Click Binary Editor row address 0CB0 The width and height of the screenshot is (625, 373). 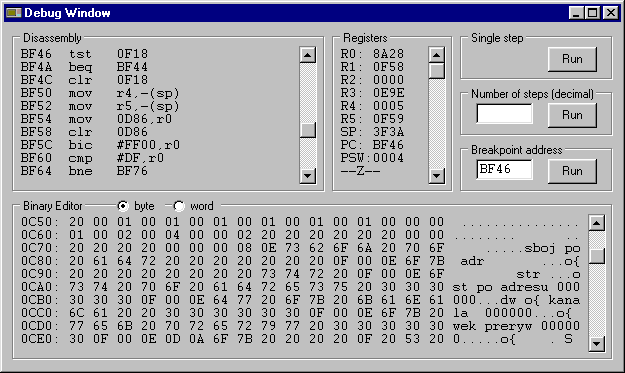(x=40, y=300)
